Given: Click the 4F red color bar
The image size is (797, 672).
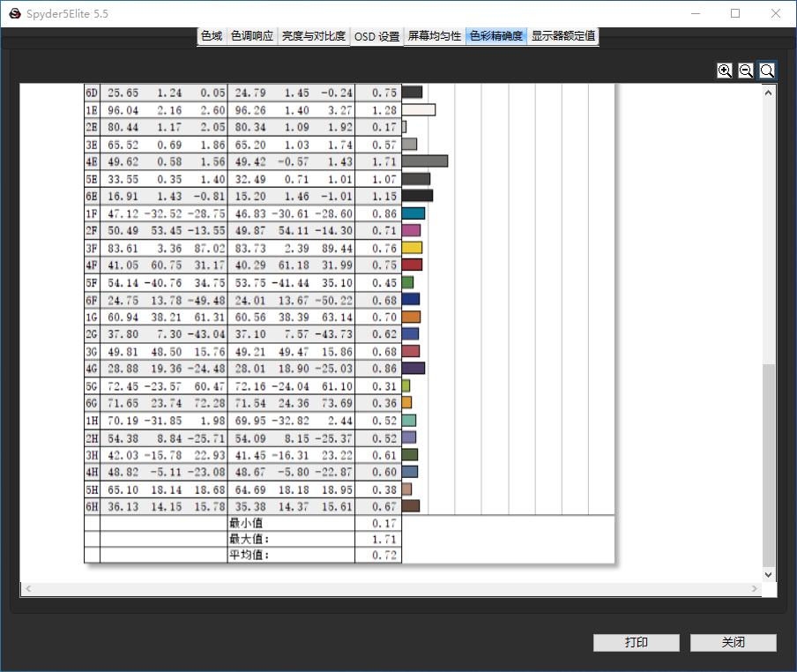Looking at the screenshot, I should point(413,265).
